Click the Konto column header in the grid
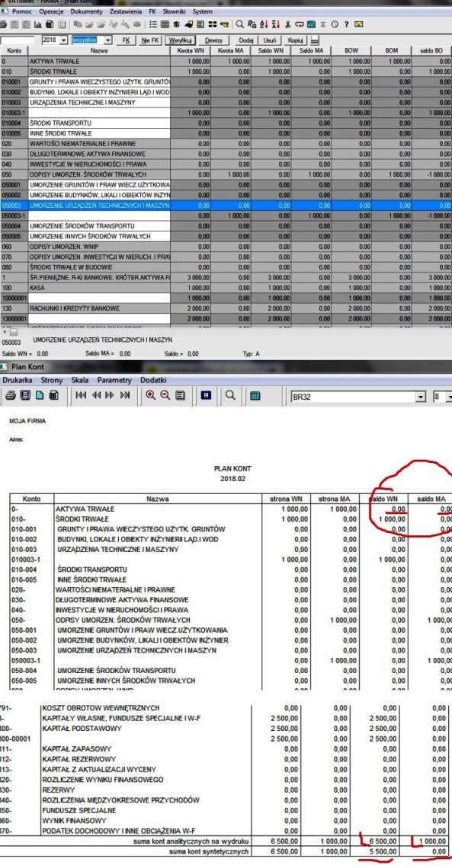This screenshot has height=868, width=452. [x=14, y=51]
